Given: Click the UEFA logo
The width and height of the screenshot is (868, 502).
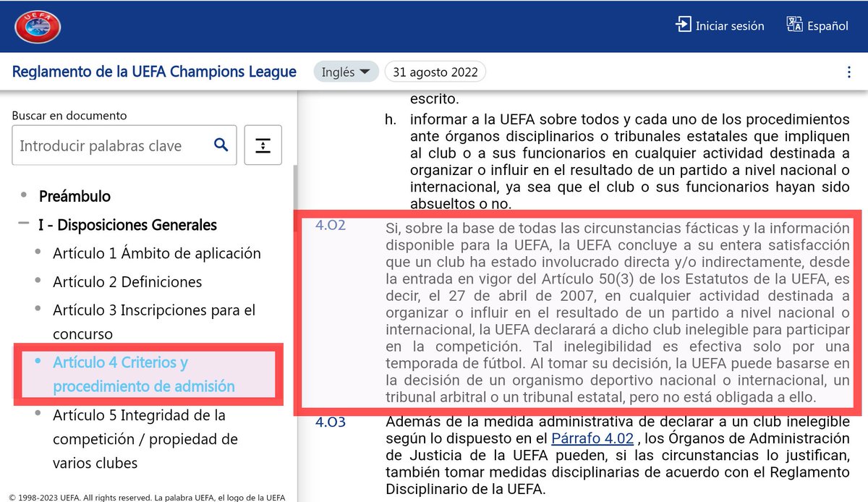Looking at the screenshot, I should 38,26.
